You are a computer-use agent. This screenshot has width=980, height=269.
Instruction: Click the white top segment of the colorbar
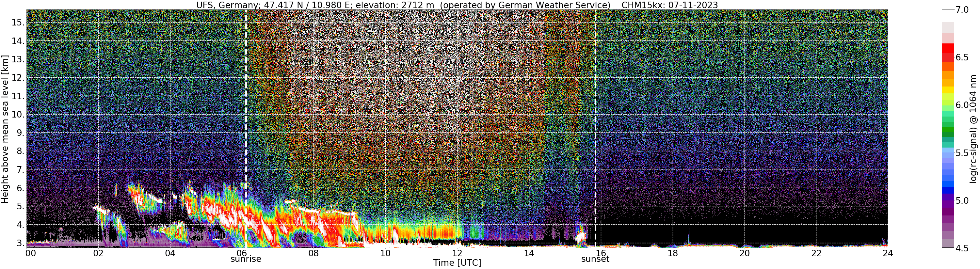(948, 16)
